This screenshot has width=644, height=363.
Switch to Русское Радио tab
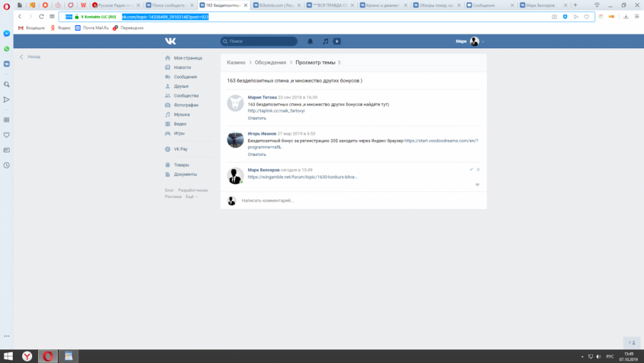[x=116, y=5]
